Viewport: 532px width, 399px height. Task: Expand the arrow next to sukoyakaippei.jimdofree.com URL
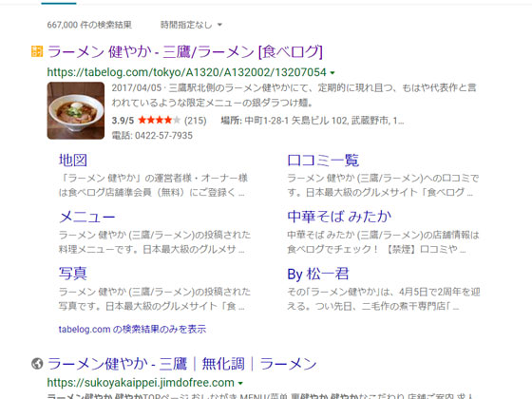(x=240, y=383)
